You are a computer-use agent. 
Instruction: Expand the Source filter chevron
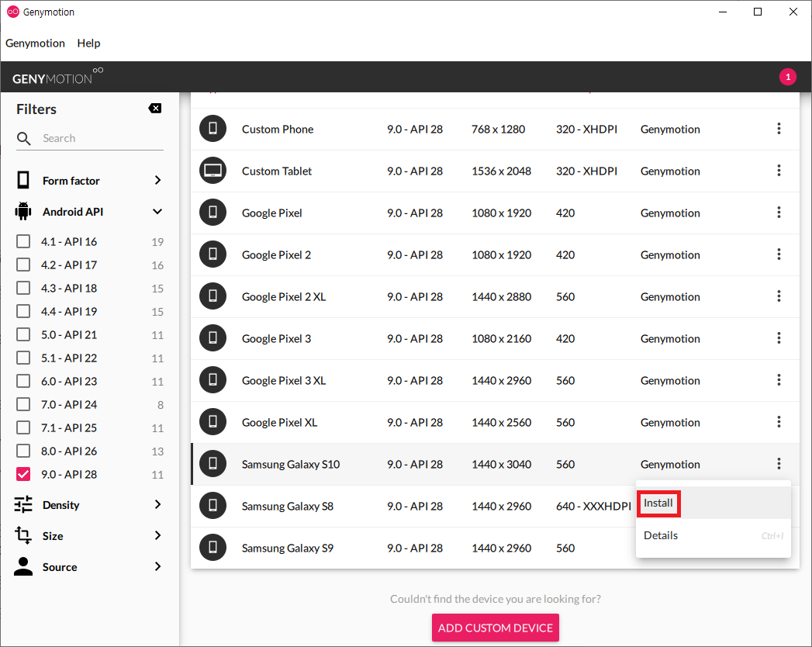coord(158,567)
